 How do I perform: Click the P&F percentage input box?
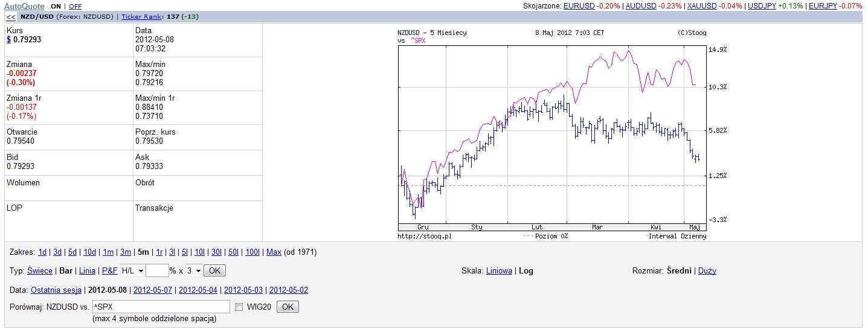point(156,270)
